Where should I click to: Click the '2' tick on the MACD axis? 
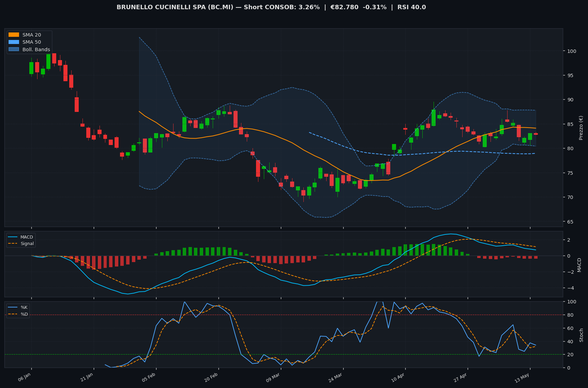[x=568, y=240]
